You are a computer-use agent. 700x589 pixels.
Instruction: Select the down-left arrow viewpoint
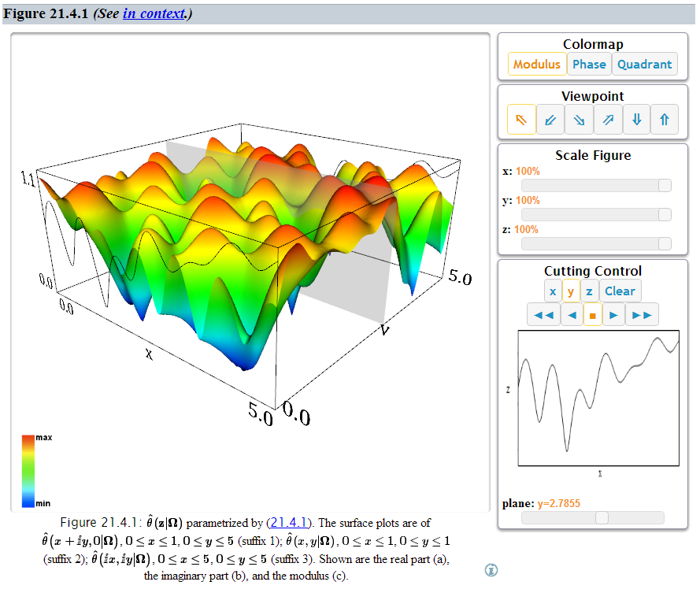[551, 120]
